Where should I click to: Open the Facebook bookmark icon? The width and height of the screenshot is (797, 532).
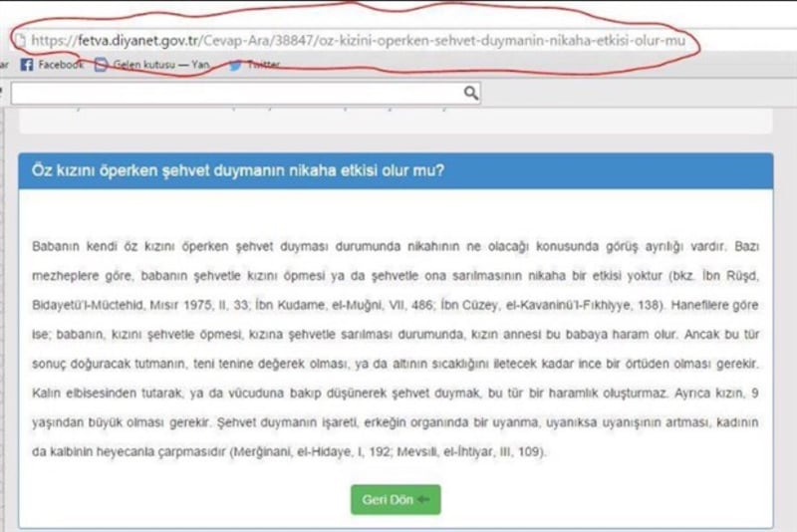coord(27,65)
